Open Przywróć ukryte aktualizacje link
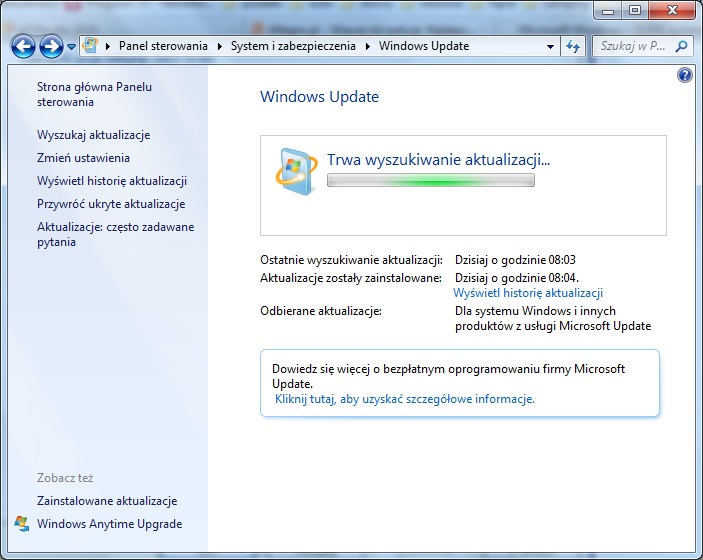 111,204
